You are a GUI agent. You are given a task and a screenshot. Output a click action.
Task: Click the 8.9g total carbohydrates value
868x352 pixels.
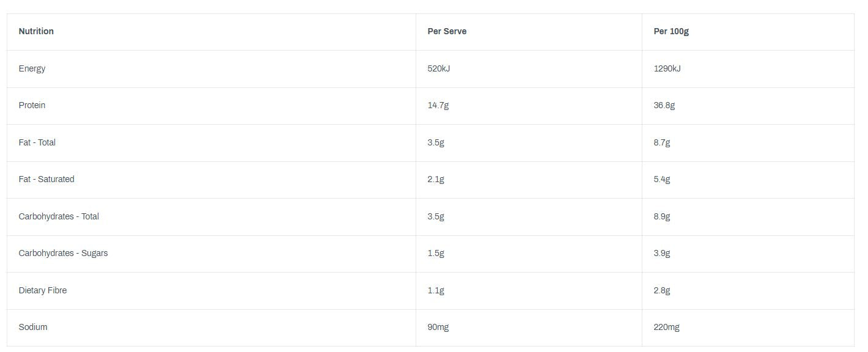661,216
